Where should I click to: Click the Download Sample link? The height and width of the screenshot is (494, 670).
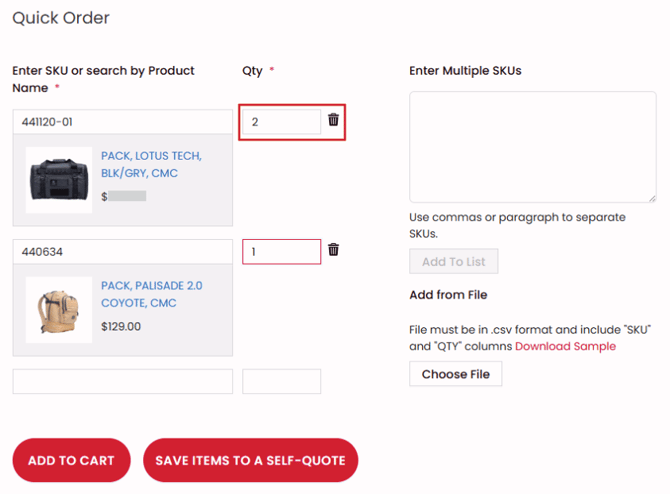coord(565,346)
